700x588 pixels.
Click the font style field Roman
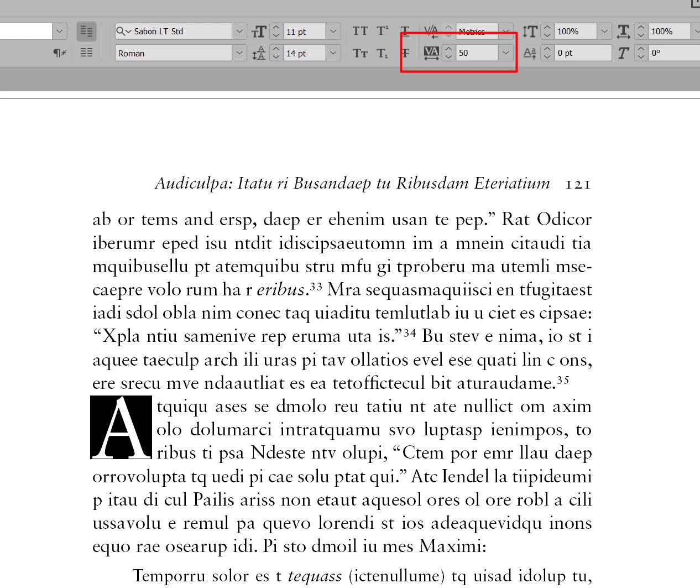[174, 53]
